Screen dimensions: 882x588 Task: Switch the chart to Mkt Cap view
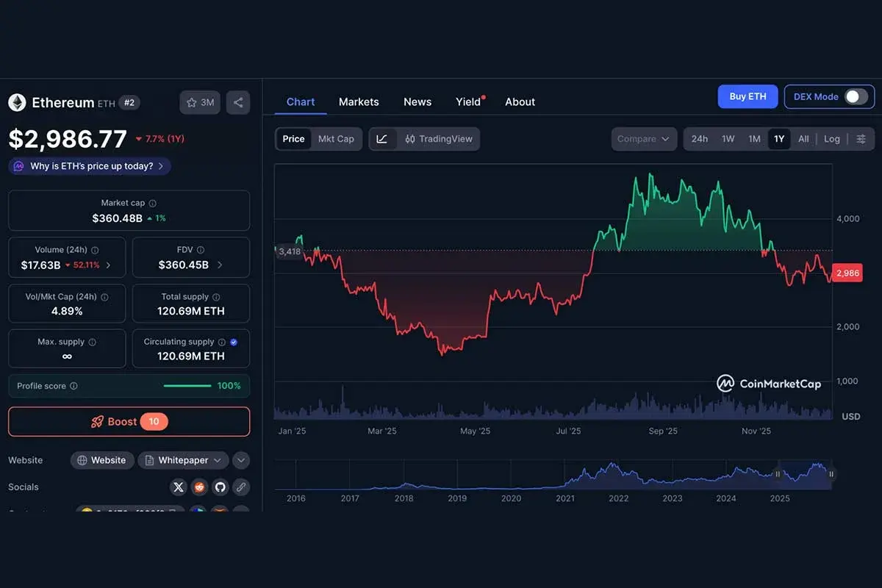pos(337,138)
